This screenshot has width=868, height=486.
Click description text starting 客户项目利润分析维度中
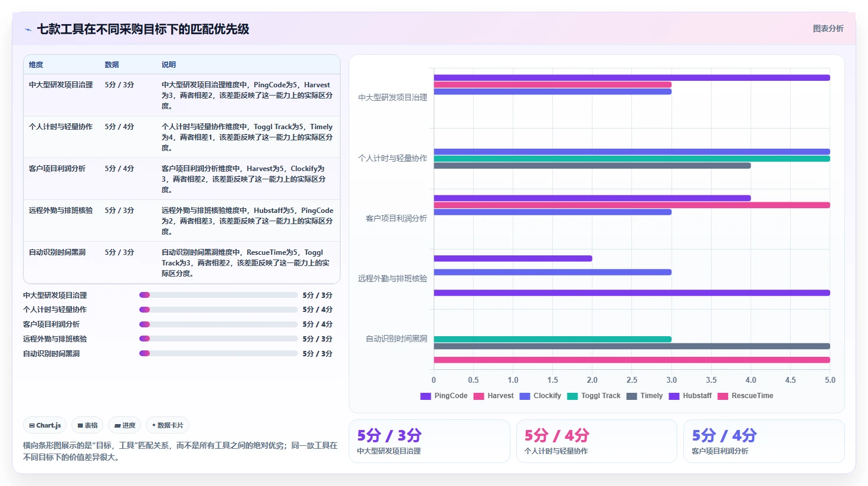(x=244, y=179)
